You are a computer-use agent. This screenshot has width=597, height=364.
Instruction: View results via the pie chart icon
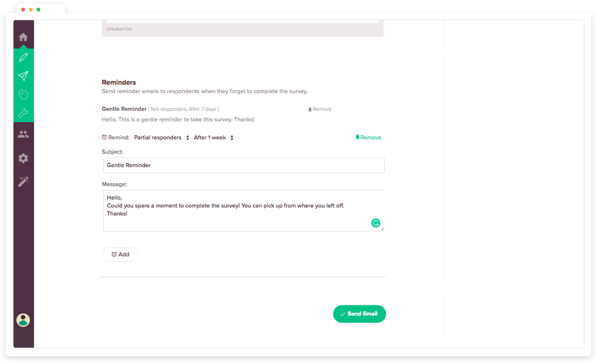pos(23,94)
